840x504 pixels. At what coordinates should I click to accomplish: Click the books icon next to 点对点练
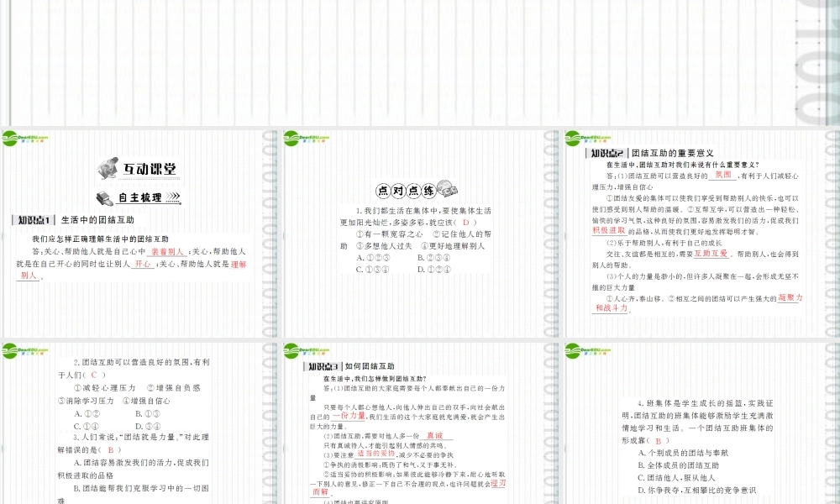tap(447, 188)
